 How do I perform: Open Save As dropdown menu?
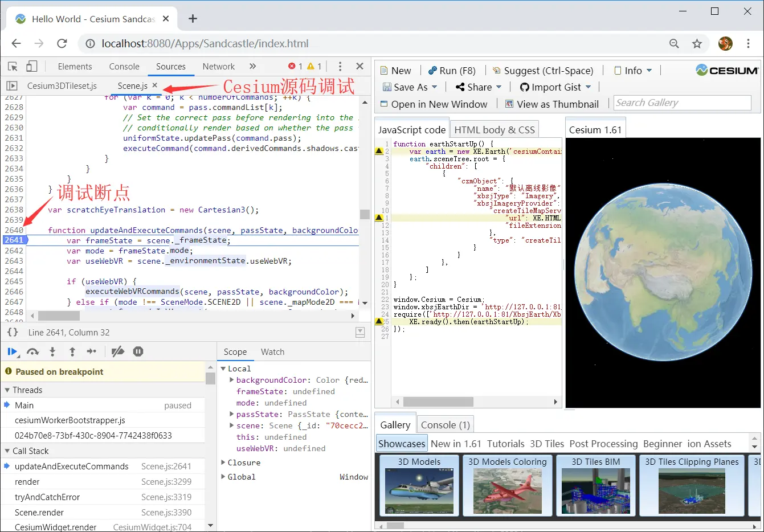pos(410,87)
